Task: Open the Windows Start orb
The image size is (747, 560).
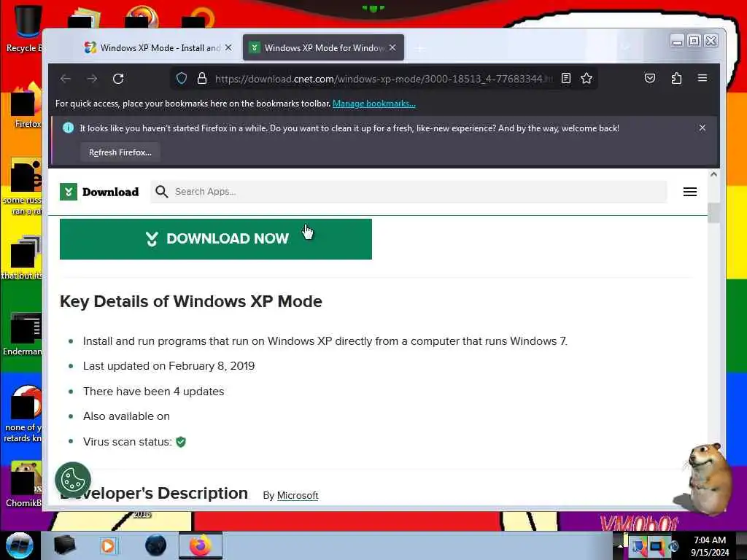Action: [x=20, y=545]
